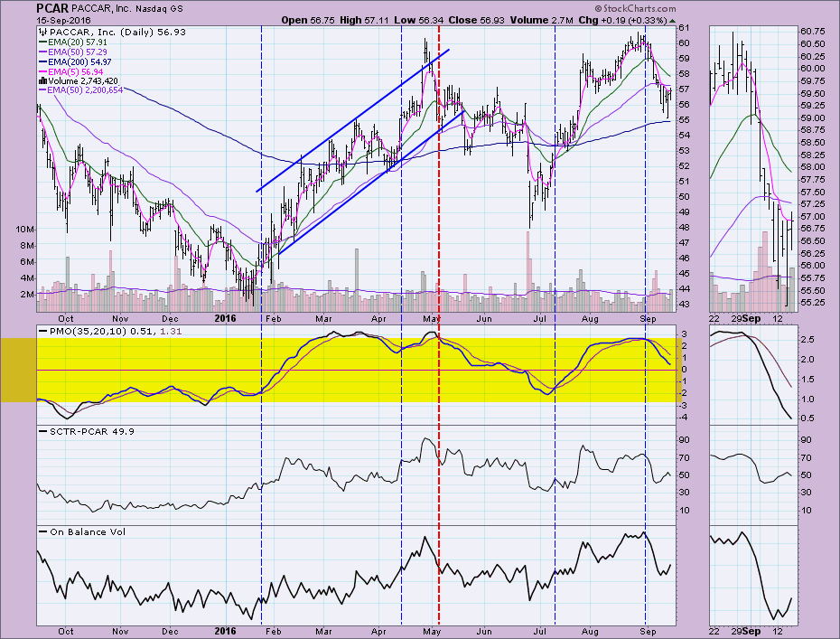Click the OHLC bar icon beside PACCAR, Inc. (Daily)
Image resolution: width=840 pixels, height=639 pixels.
click(x=43, y=32)
